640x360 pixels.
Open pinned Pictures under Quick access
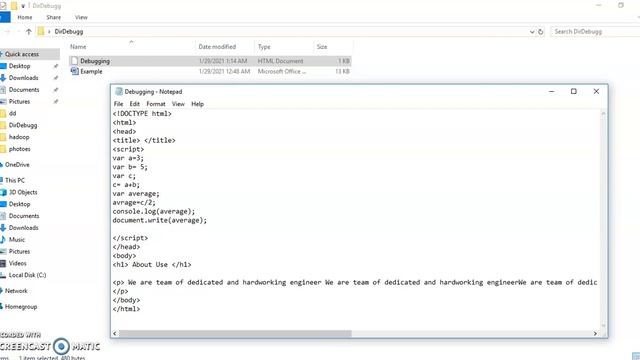tap(19, 101)
